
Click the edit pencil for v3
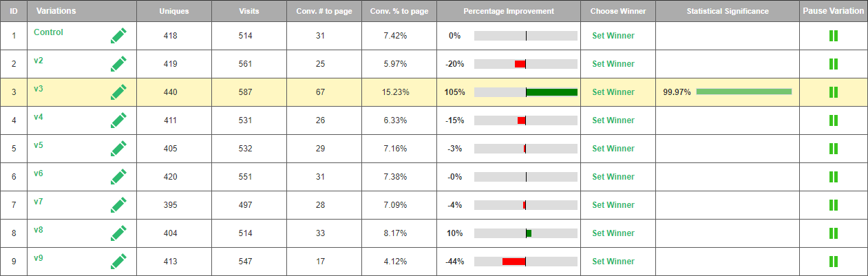coord(118,92)
